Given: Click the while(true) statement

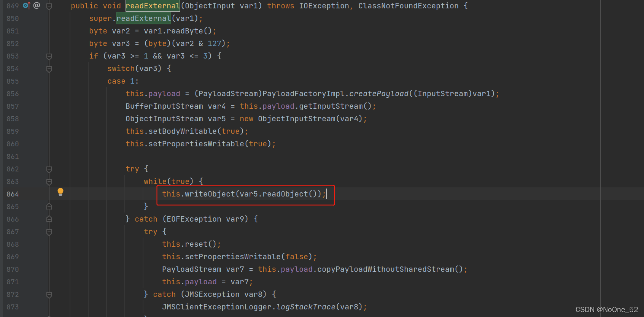Looking at the screenshot, I should coord(169,181).
